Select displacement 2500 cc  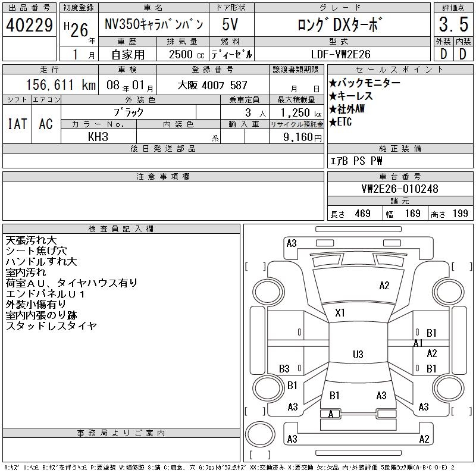coord(187,55)
